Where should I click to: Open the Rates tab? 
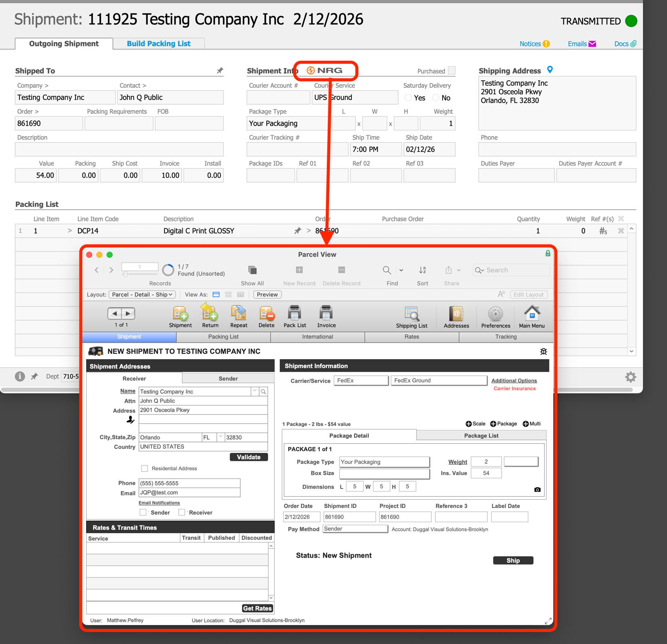click(412, 337)
